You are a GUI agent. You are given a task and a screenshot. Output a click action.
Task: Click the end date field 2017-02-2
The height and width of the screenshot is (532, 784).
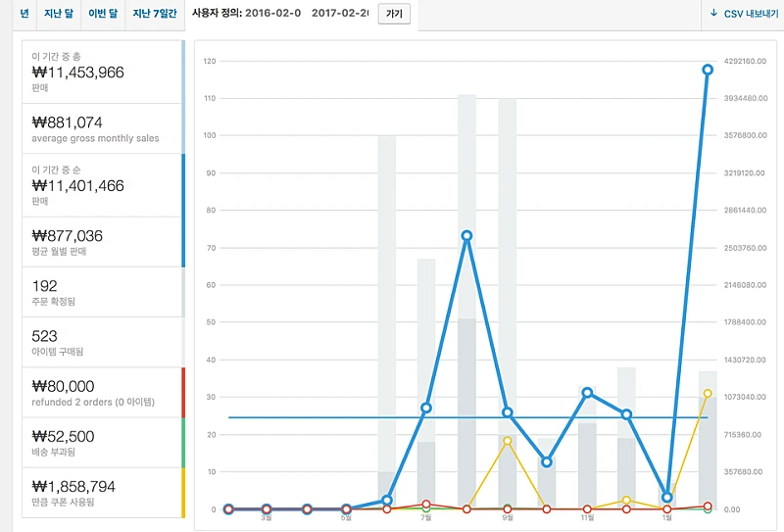pos(340,14)
